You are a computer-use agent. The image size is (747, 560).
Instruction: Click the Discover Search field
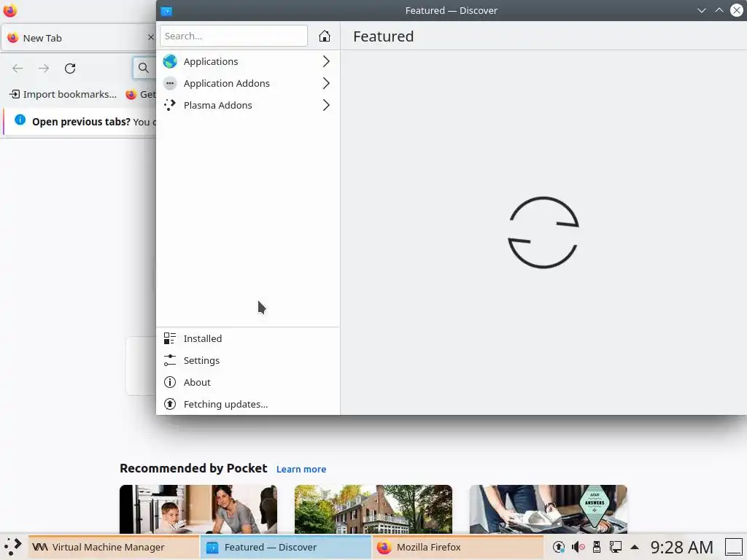tap(233, 36)
